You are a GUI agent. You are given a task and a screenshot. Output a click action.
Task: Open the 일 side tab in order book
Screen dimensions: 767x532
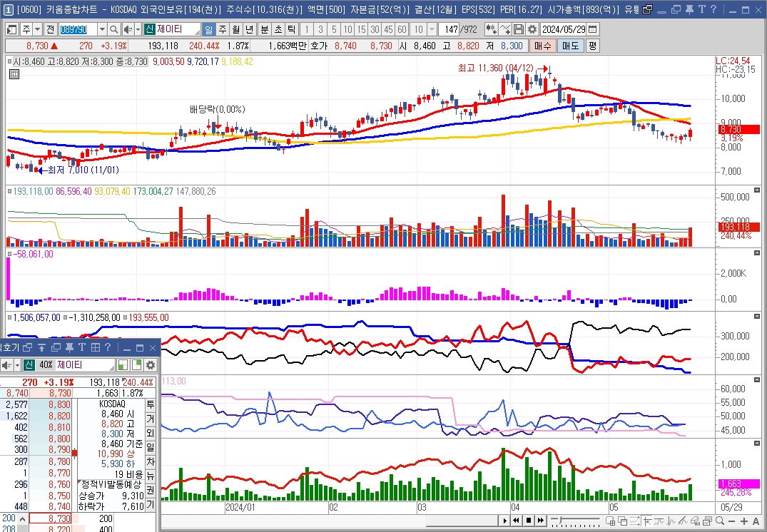click(x=150, y=447)
